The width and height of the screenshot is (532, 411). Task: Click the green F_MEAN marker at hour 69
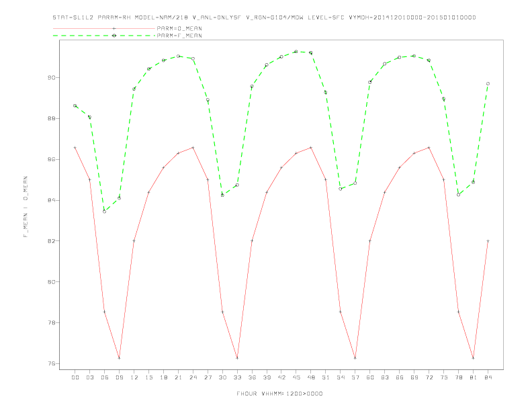point(414,56)
